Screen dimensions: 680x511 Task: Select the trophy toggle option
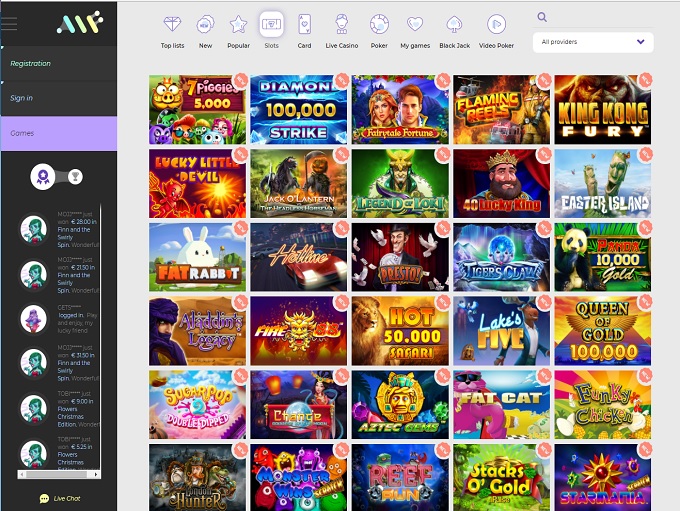tap(75, 177)
